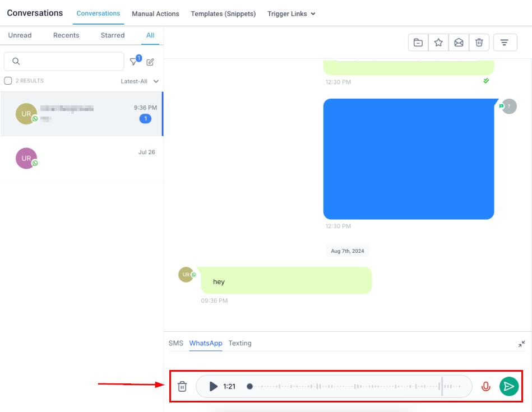Star the current conversation

pyautogui.click(x=438, y=43)
